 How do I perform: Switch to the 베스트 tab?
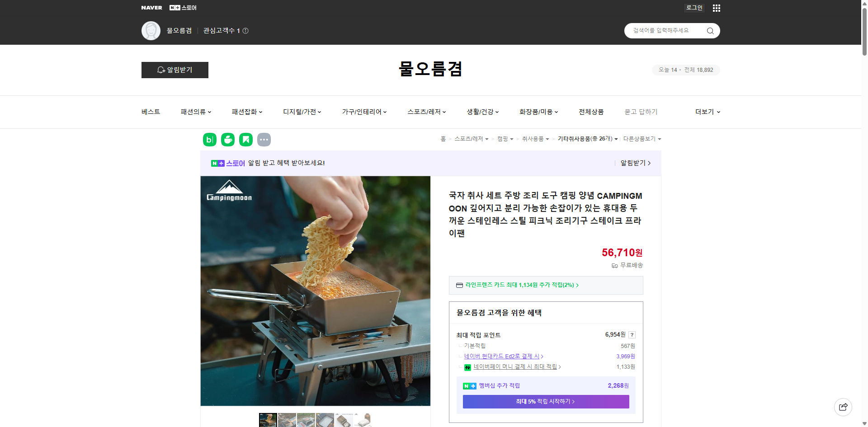click(150, 112)
